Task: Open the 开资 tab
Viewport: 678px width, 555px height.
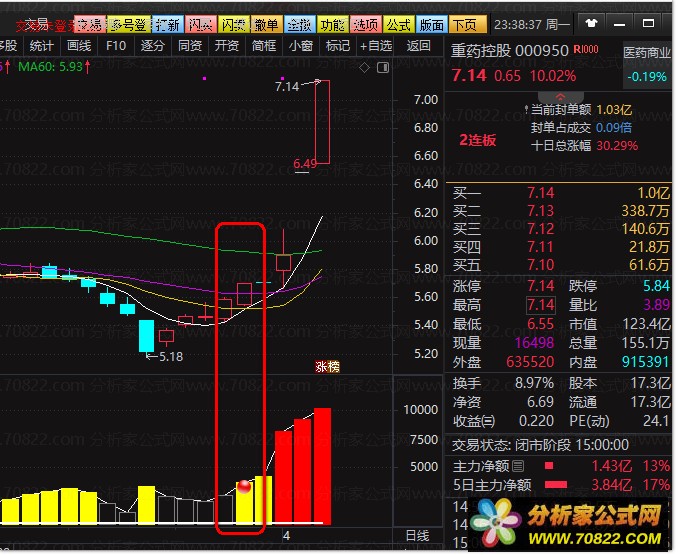Action: [x=227, y=45]
